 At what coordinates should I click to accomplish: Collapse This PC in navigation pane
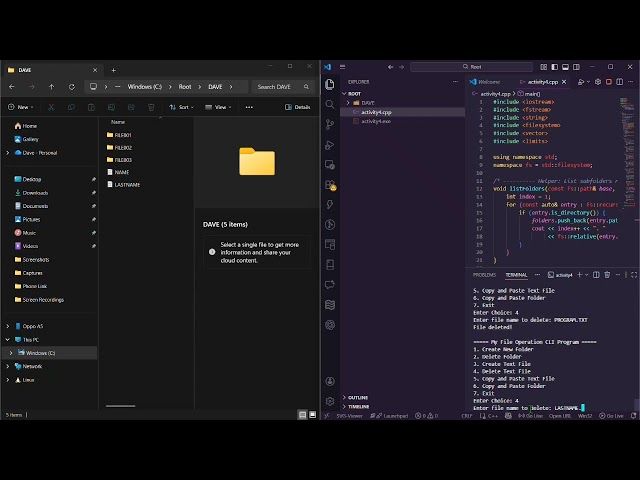coord(8,340)
